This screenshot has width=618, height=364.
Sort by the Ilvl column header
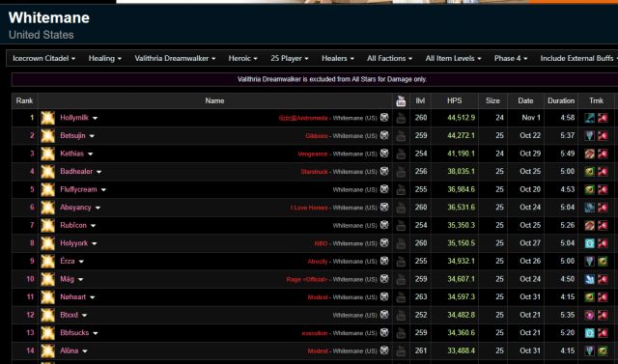click(x=421, y=100)
